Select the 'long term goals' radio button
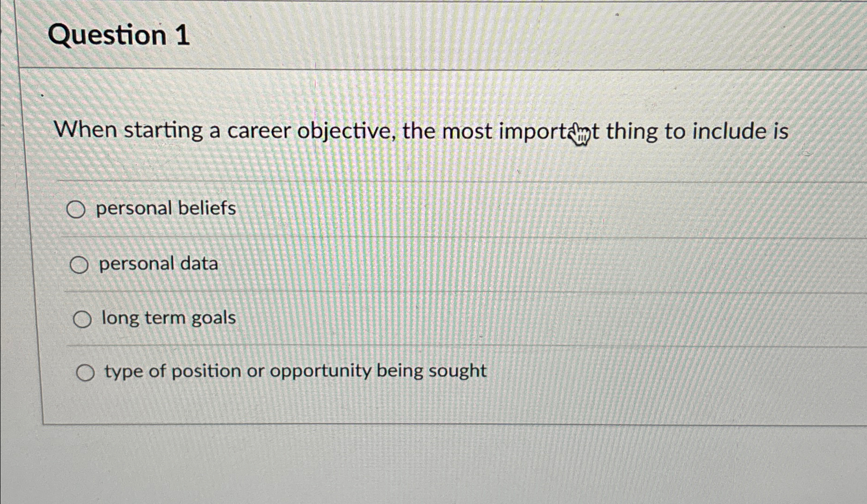Viewport: 867px width, 504px height. [84, 319]
